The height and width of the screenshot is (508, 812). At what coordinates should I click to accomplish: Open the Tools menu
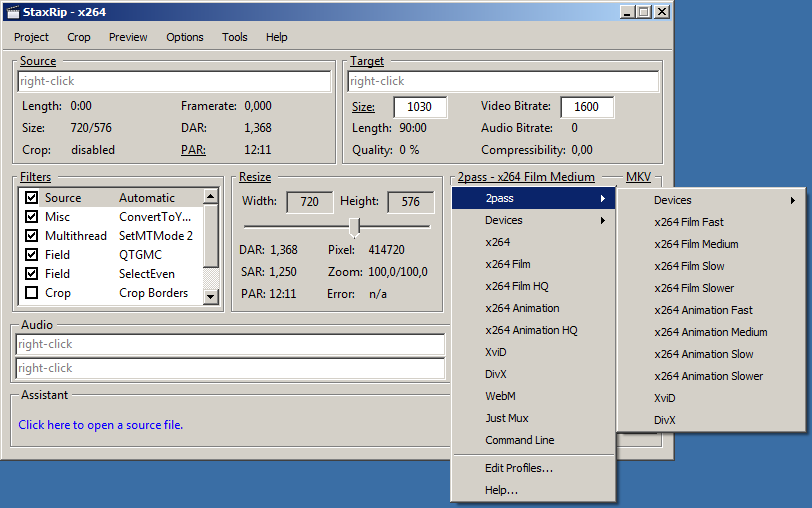[235, 37]
